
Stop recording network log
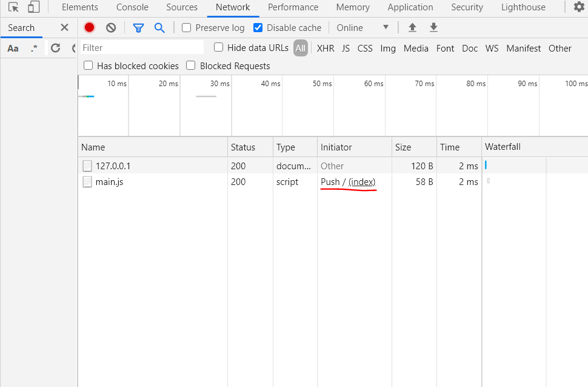(89, 27)
